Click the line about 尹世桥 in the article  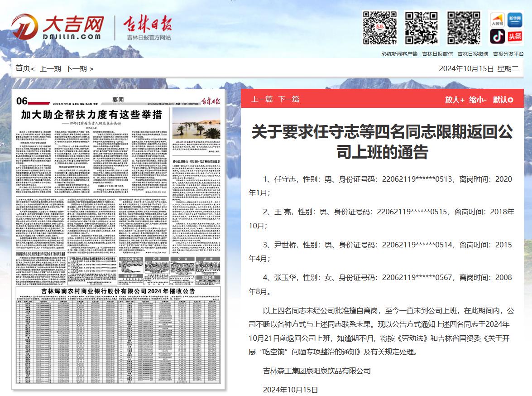tap(380, 251)
